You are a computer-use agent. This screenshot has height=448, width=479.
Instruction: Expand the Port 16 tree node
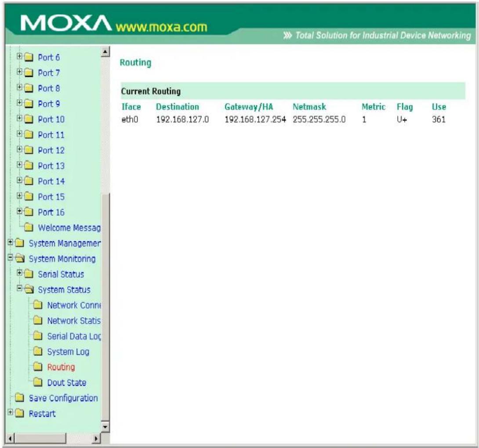pyautogui.click(x=19, y=211)
